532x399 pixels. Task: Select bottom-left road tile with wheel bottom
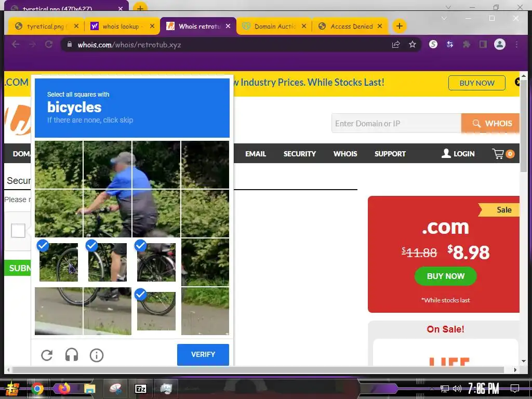click(59, 311)
